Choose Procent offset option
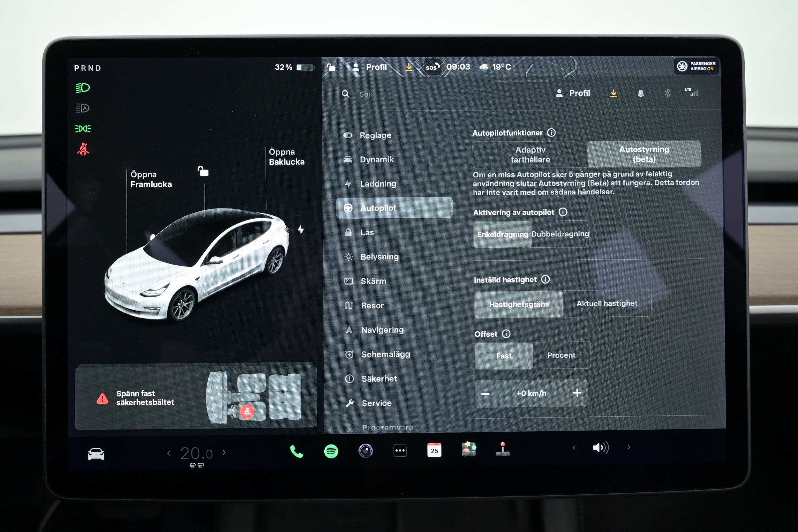 (561, 355)
